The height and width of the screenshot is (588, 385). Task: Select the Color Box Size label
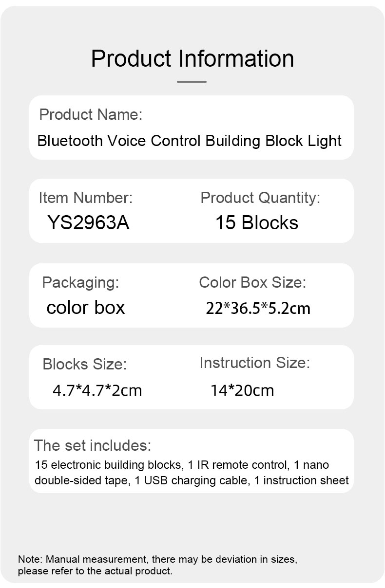(252, 282)
